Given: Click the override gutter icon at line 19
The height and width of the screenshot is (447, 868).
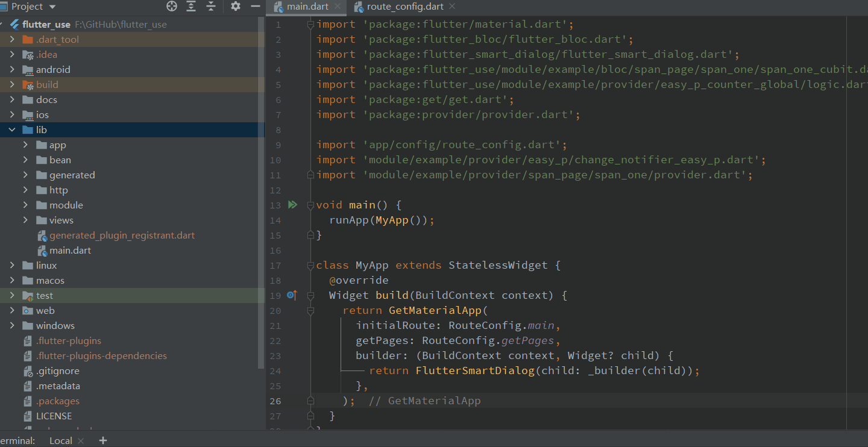Looking at the screenshot, I should [292, 295].
